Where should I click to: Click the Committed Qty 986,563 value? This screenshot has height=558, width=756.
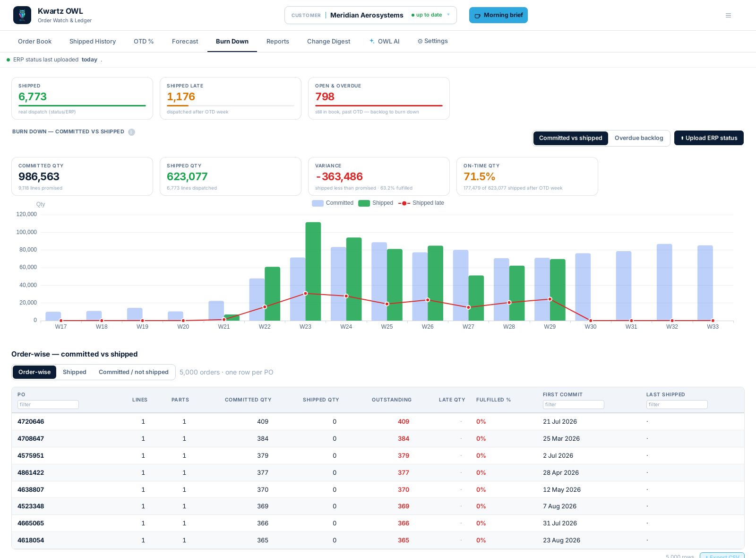click(39, 177)
